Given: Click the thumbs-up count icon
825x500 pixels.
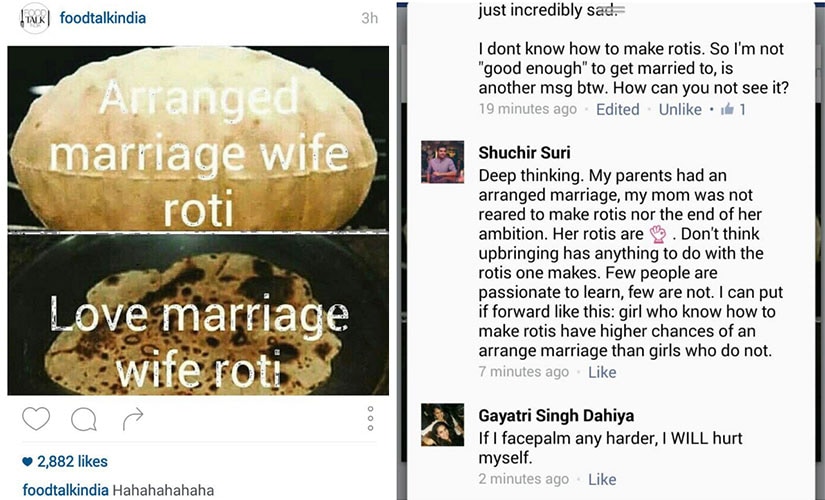Looking at the screenshot, I should pyautogui.click(x=728, y=109).
